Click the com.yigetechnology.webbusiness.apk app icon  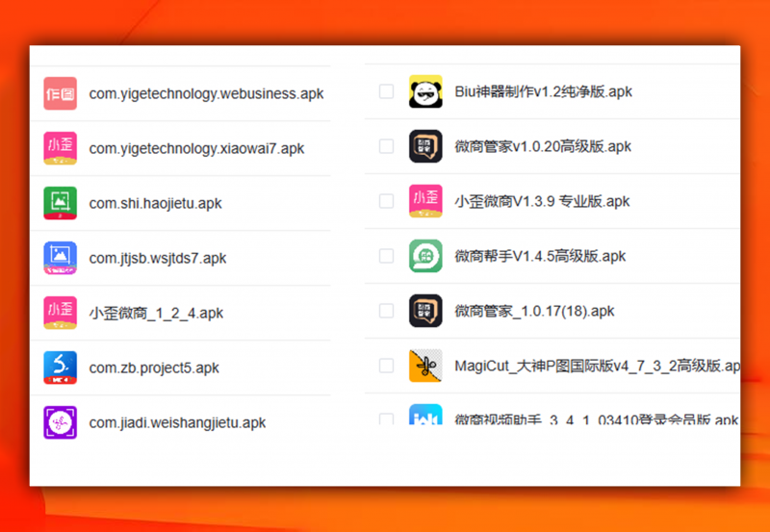60,93
